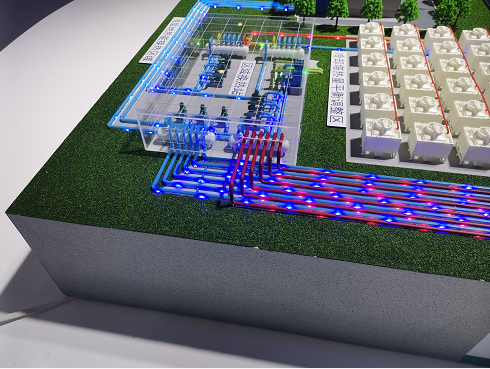Click the white sign beside the cooling unit array
490x369 pixels.
click(337, 89)
